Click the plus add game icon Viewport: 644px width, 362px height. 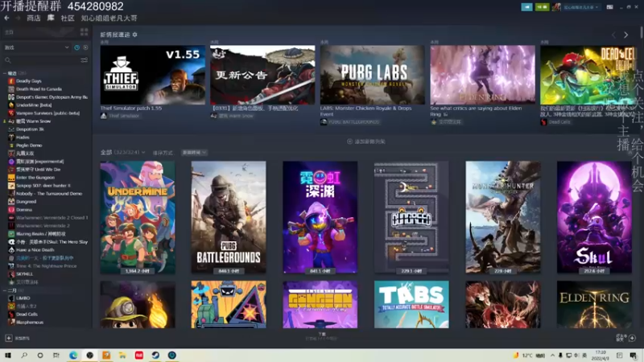(9, 338)
